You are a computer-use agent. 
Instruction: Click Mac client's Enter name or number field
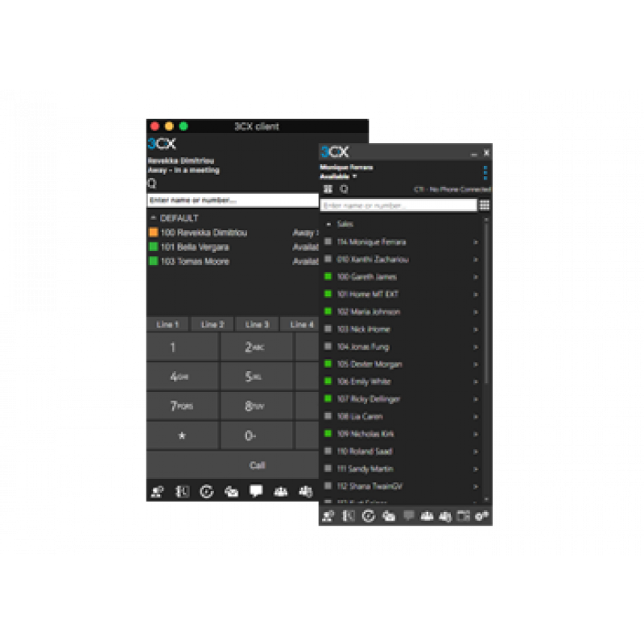[233, 200]
